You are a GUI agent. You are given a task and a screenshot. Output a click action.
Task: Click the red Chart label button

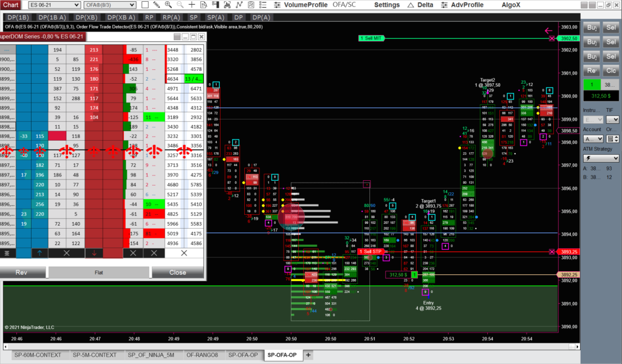[x=10, y=5]
